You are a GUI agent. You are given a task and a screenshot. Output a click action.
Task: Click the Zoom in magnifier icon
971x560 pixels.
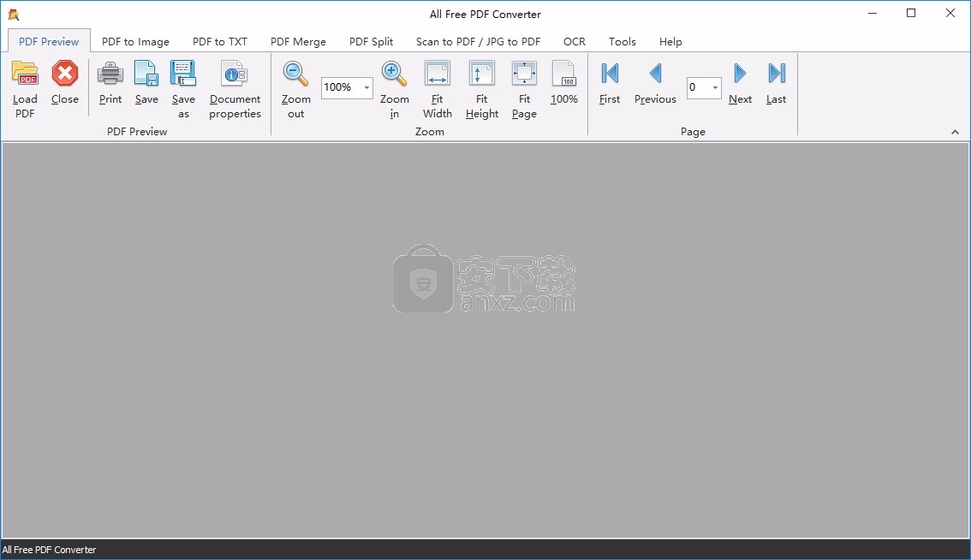(394, 74)
